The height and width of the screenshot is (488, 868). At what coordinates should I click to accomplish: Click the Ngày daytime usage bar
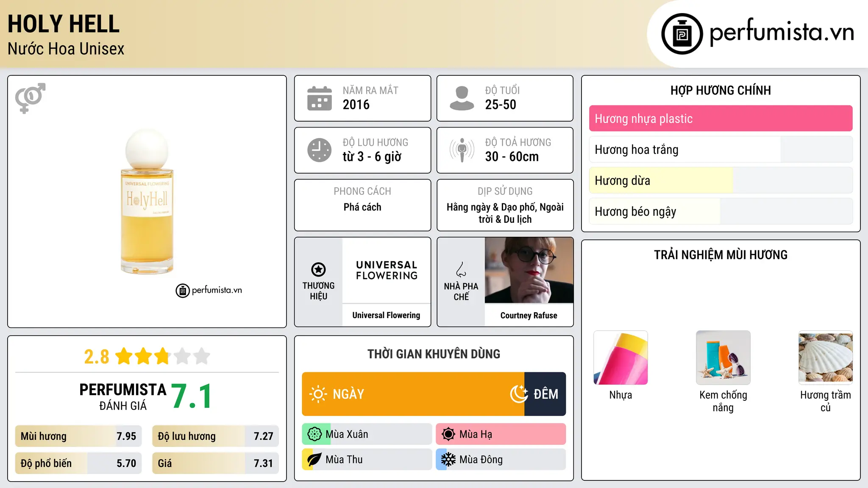click(x=413, y=394)
